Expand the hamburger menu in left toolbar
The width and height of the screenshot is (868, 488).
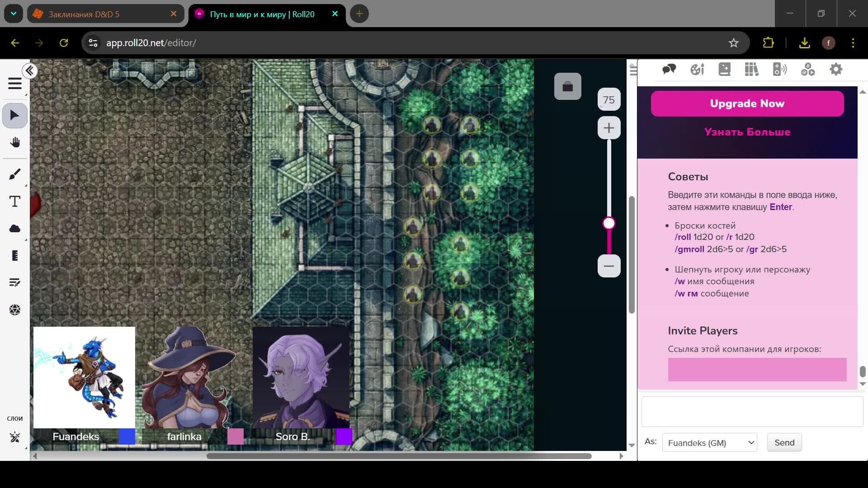(x=15, y=84)
